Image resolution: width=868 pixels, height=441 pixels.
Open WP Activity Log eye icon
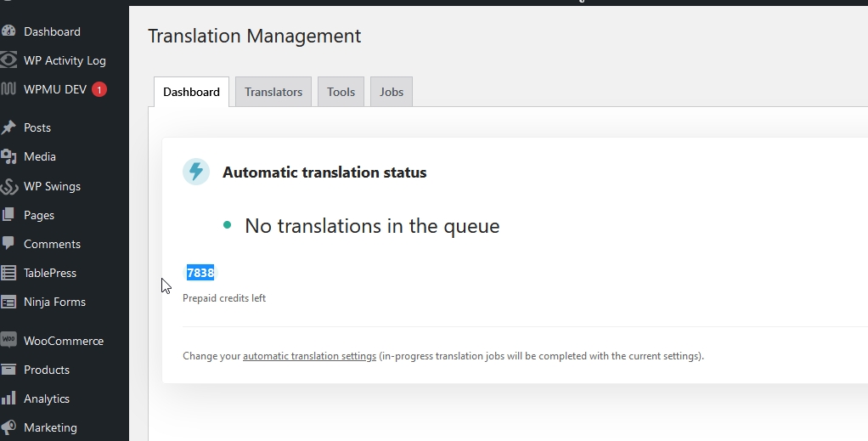coord(8,60)
